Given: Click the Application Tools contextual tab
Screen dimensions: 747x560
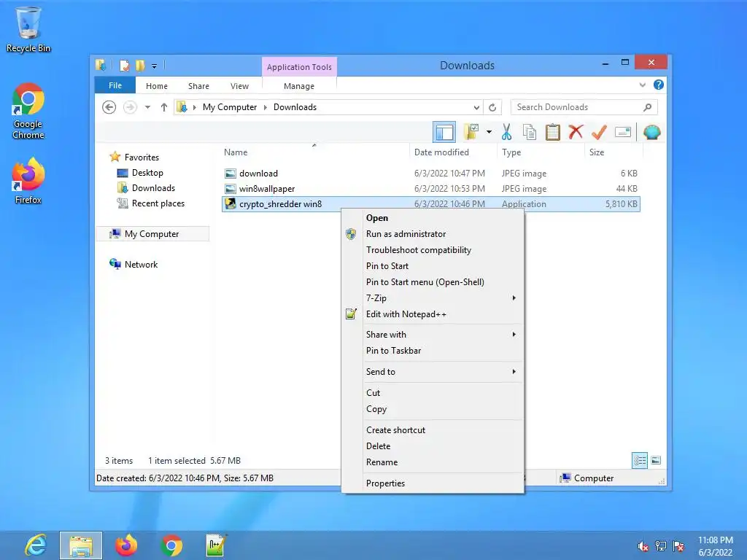Looking at the screenshot, I should (299, 66).
